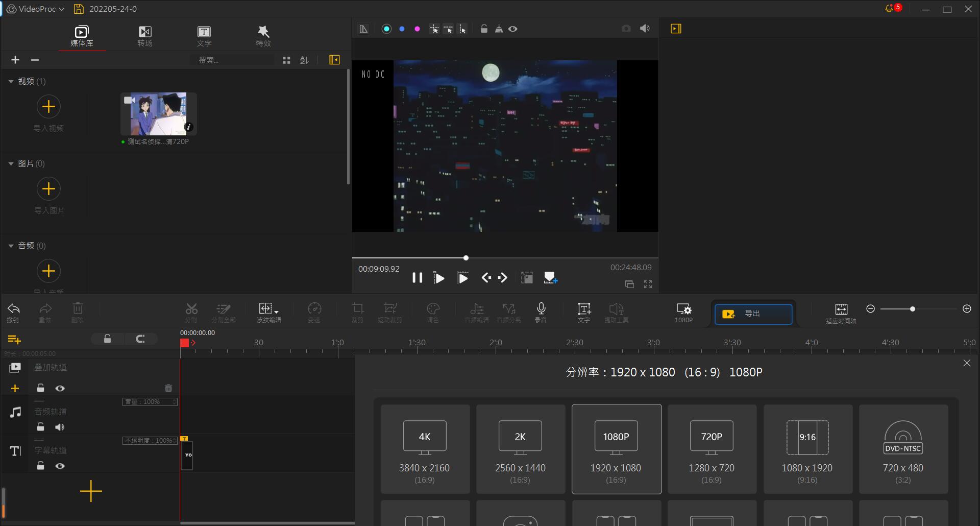Remove media with the minus icon
The height and width of the screenshot is (526, 980).
35,60
